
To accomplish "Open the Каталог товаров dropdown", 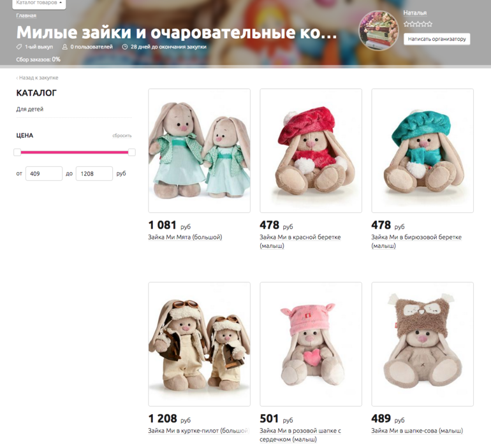I will click(39, 3).
